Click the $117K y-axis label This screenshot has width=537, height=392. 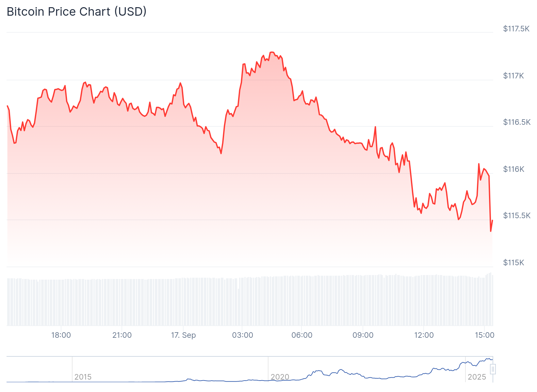coord(513,76)
